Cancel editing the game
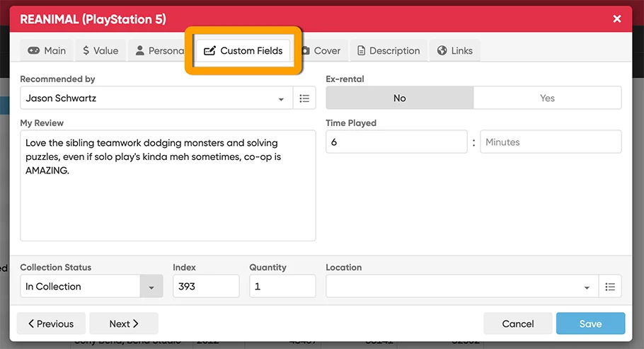The width and height of the screenshot is (644, 349). 517,324
